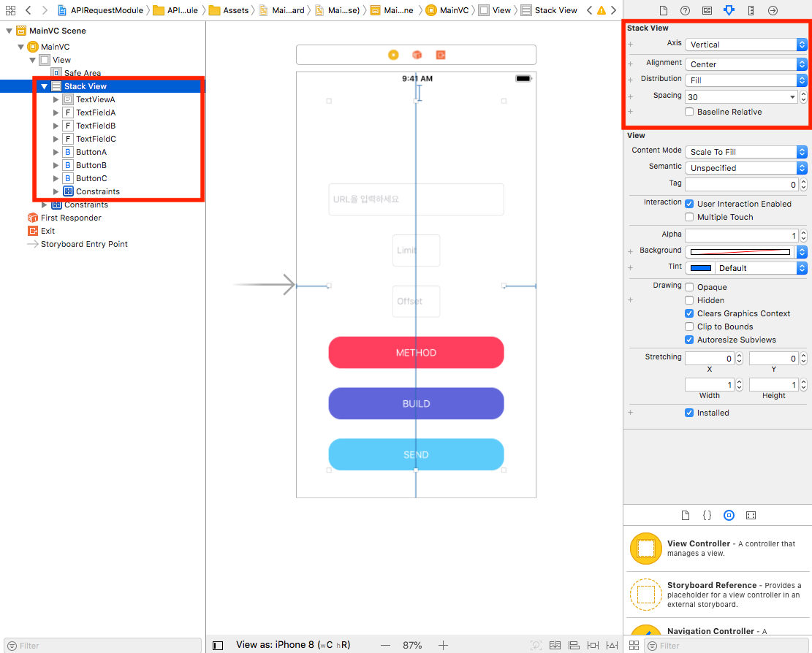
Task: Open the Object library tab
Action: click(x=729, y=515)
